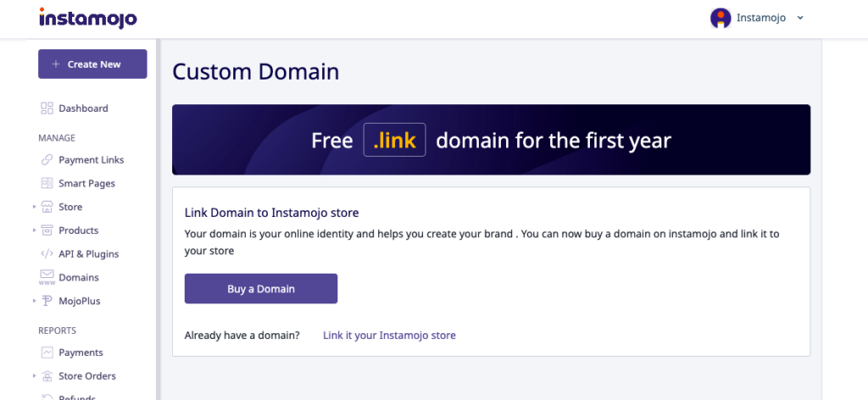This screenshot has width=868, height=400.
Task: Click the Products box icon
Action: pos(47,231)
